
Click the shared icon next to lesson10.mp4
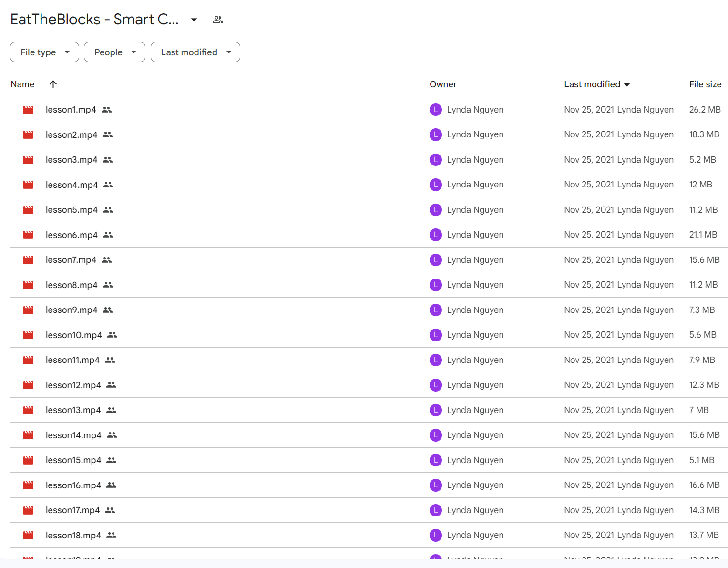113,335
